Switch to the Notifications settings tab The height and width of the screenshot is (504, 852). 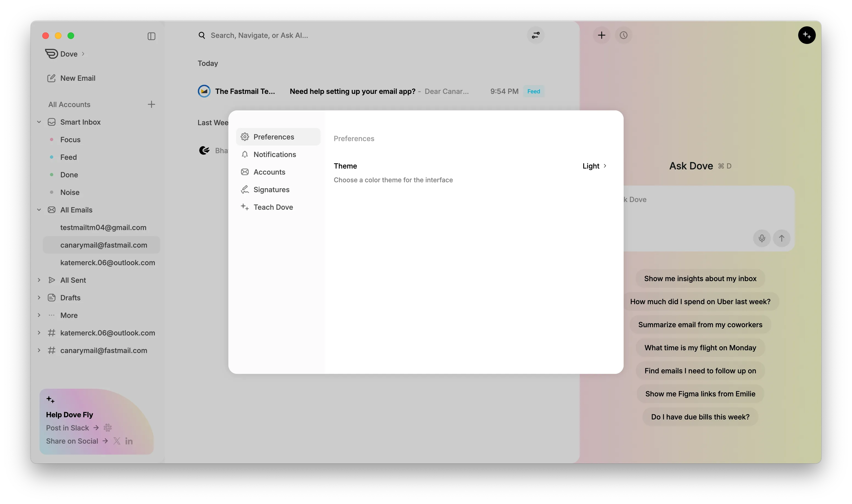pyautogui.click(x=274, y=155)
